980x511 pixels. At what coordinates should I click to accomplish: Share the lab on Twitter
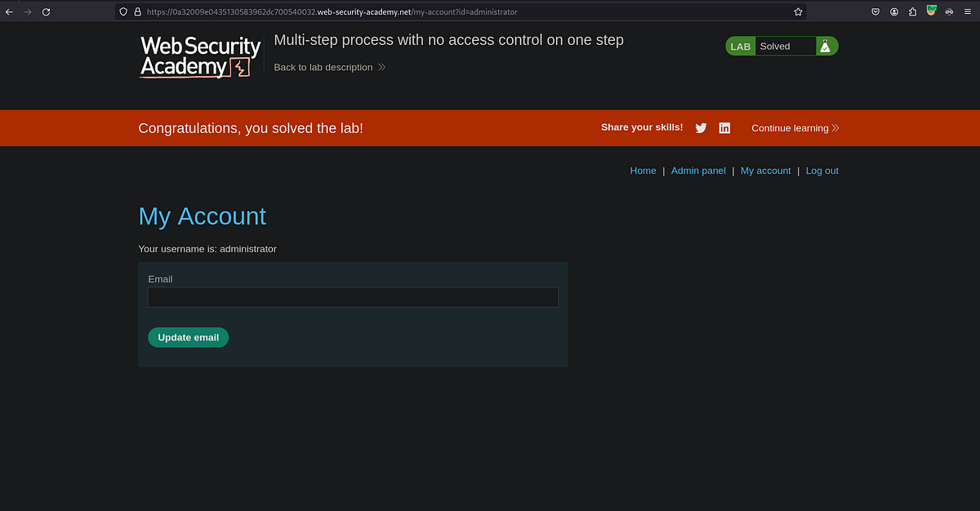pos(701,127)
